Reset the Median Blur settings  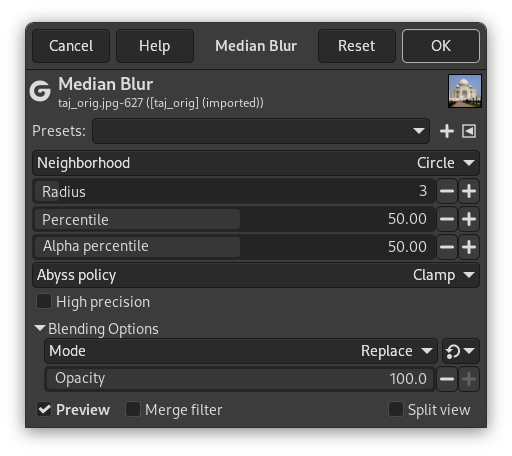pos(357,46)
